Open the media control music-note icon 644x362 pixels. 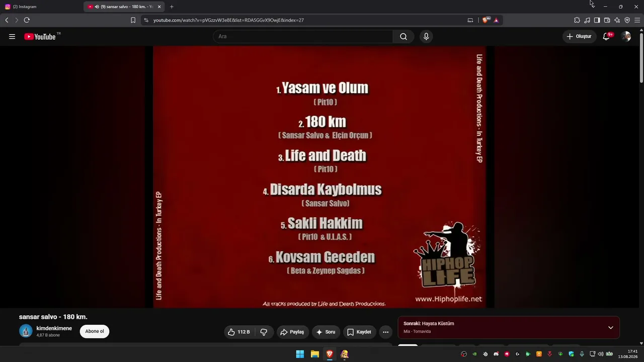click(x=587, y=20)
